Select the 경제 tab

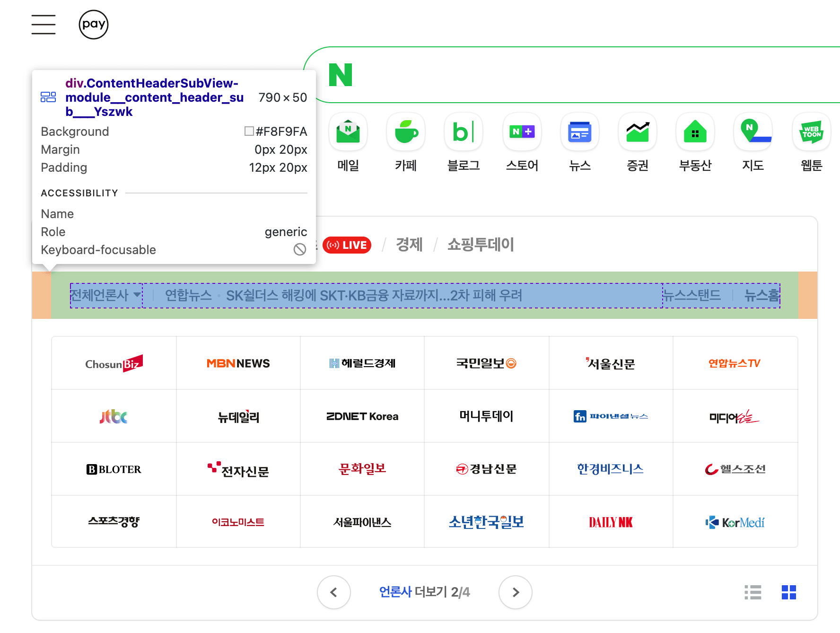[409, 245]
